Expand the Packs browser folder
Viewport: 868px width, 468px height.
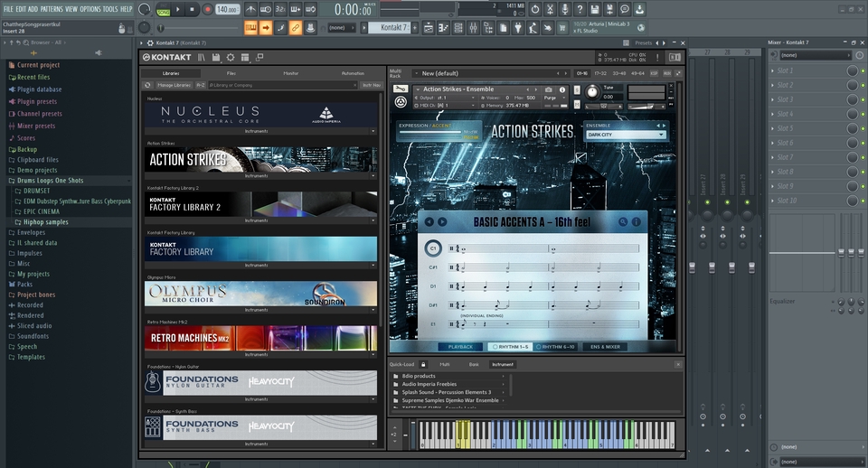tap(24, 285)
